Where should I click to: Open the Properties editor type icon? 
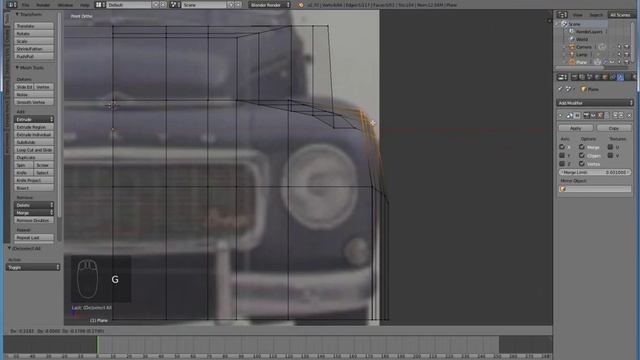point(562,77)
